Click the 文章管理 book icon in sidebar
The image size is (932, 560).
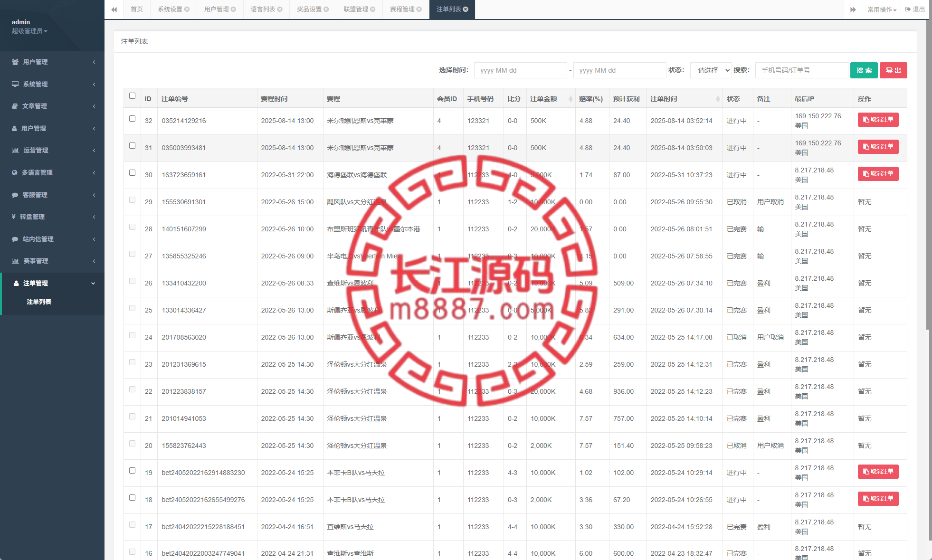point(15,106)
